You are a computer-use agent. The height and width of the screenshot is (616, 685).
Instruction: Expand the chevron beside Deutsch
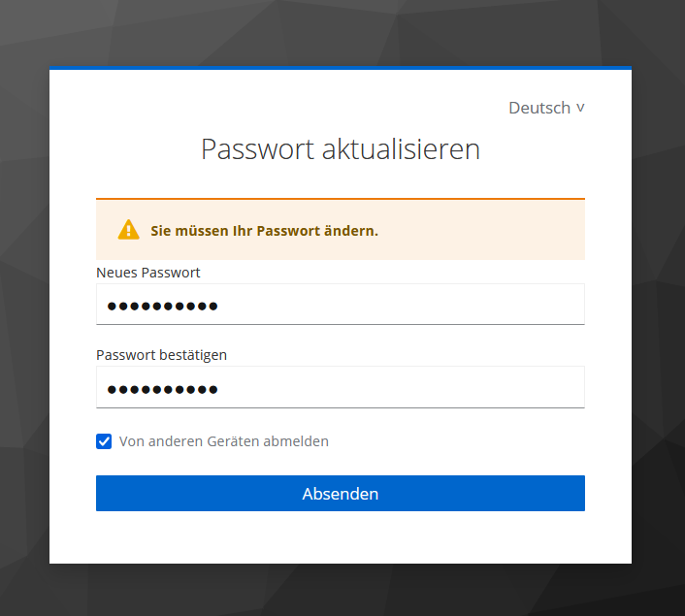point(580,108)
